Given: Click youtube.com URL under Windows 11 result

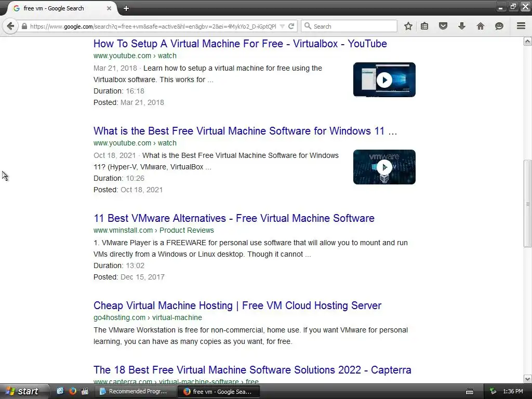Looking at the screenshot, I should coord(135,143).
